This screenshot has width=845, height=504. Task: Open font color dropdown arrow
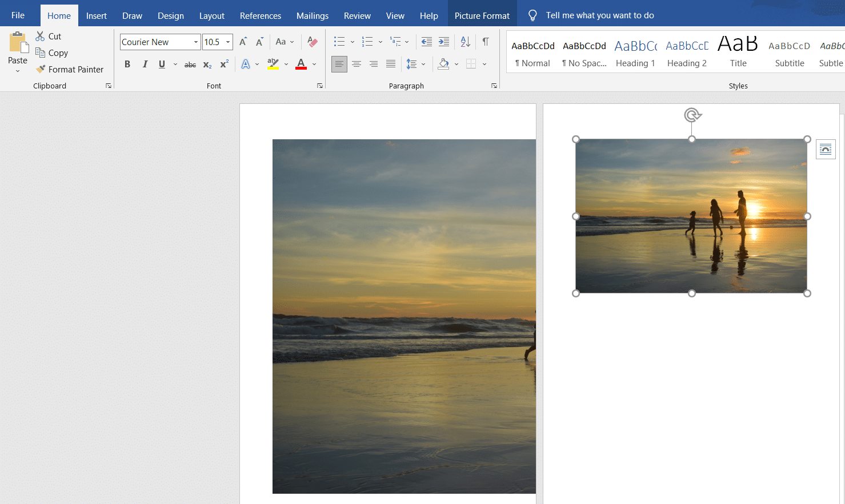click(314, 64)
